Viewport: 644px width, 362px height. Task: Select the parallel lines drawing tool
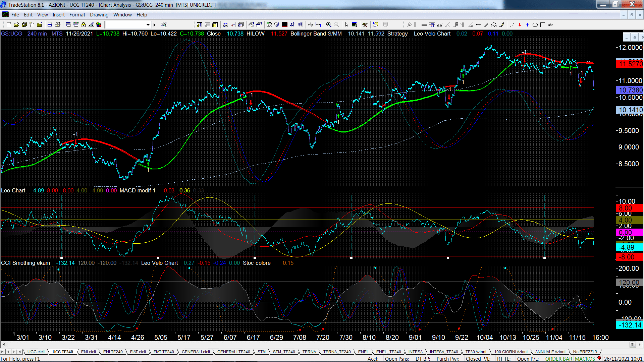coord(486,24)
